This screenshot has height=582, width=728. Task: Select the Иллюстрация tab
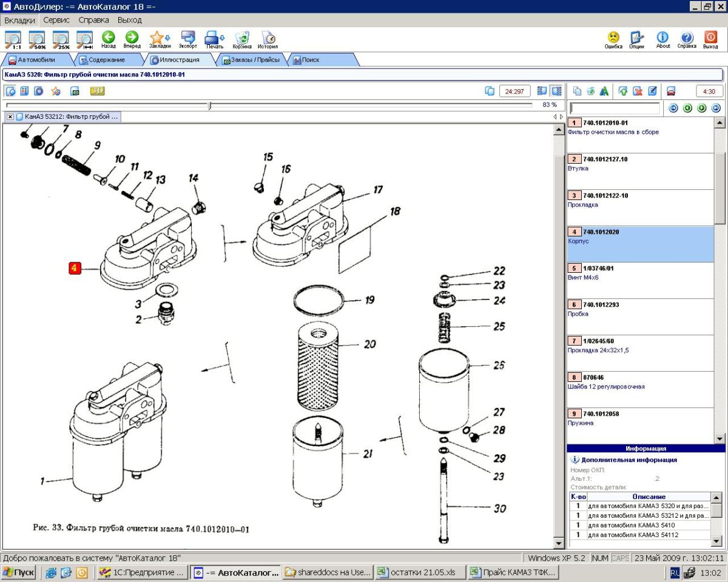(180, 60)
